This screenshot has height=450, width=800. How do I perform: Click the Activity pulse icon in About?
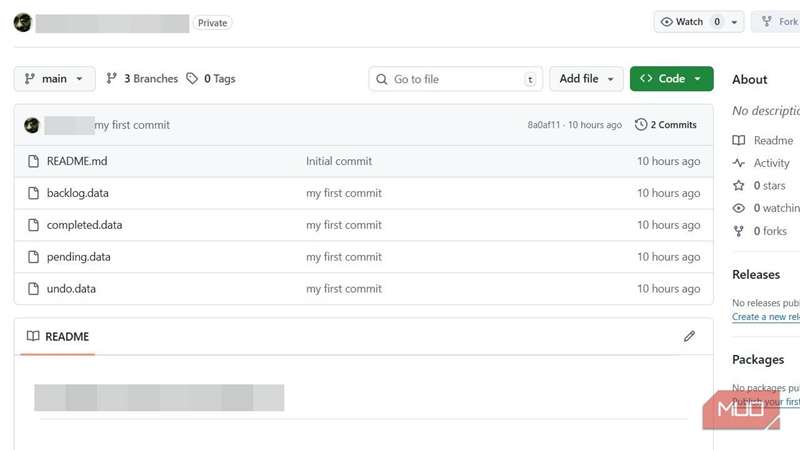coord(739,163)
